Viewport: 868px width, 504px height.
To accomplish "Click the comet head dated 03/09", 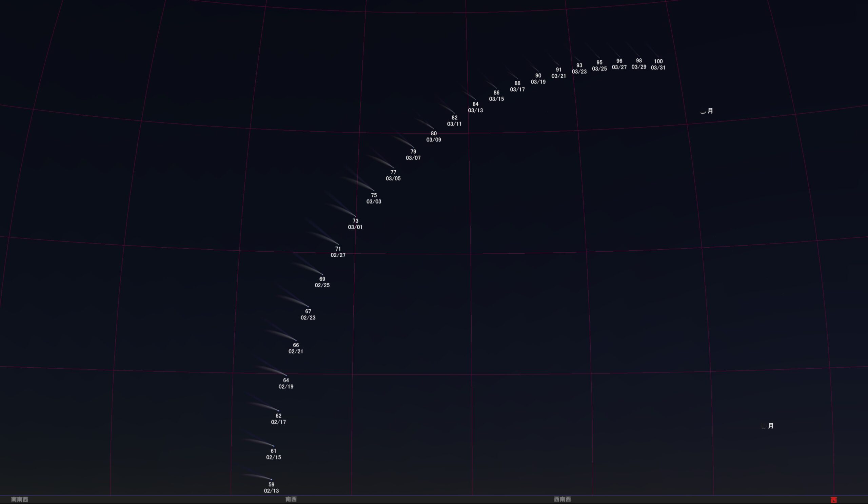I will 434,129.
